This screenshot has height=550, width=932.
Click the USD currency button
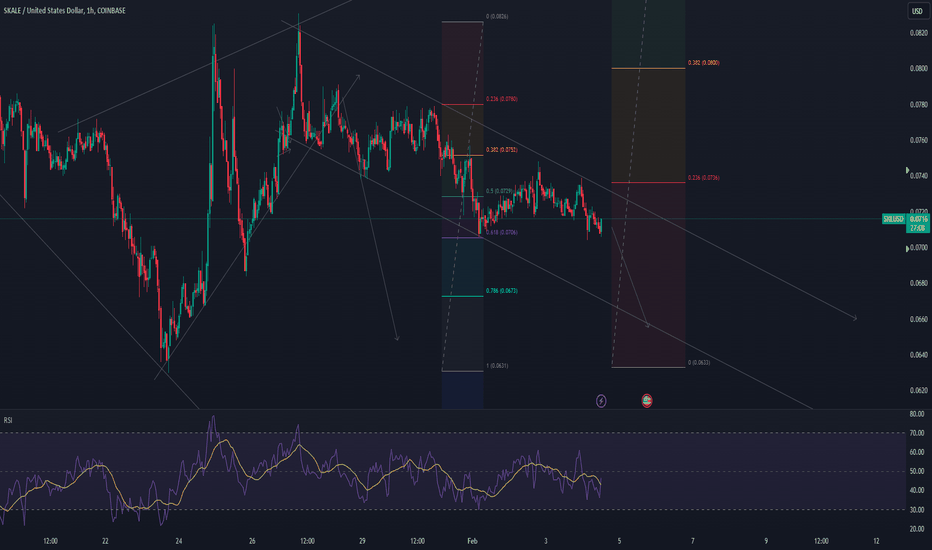917,11
